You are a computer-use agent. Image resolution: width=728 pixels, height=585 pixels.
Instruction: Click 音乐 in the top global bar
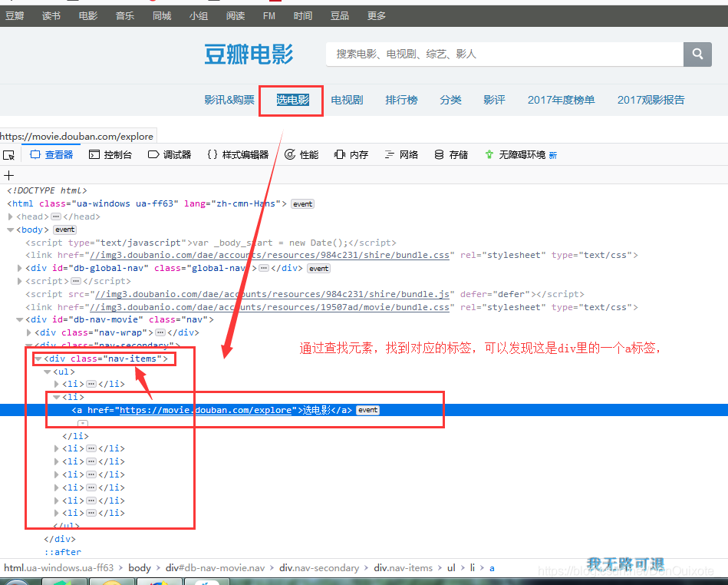tap(125, 16)
